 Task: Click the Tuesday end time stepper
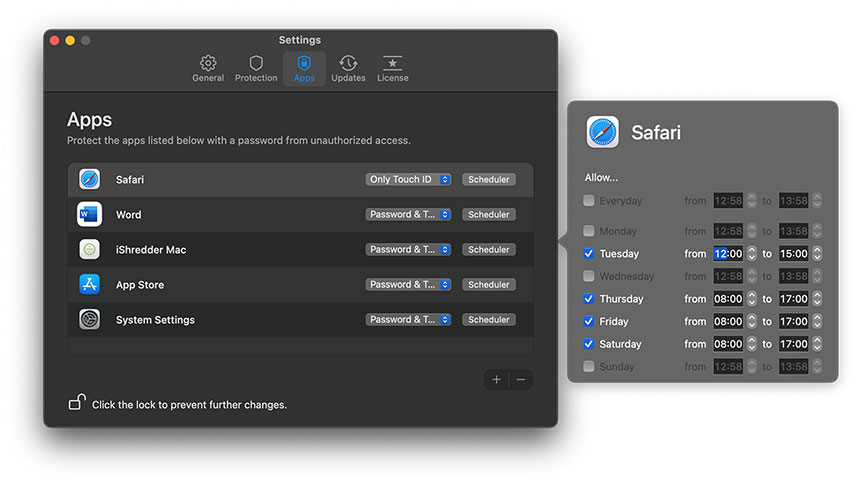(816, 254)
